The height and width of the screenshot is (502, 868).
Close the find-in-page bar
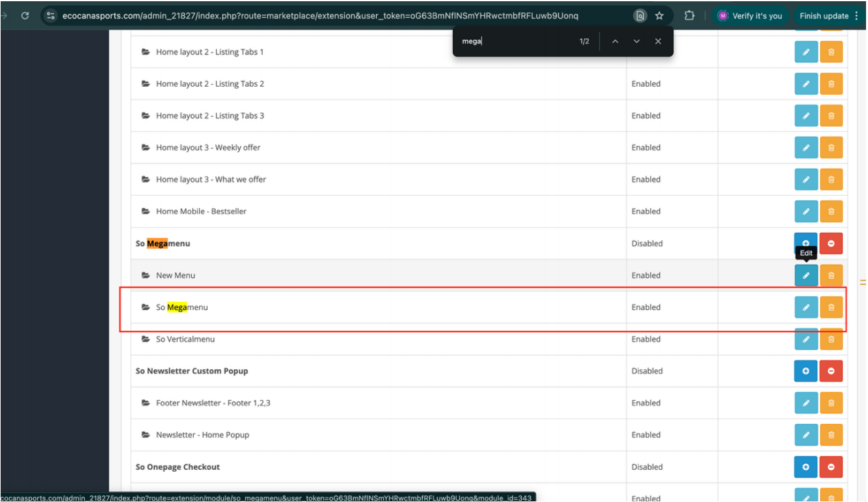click(658, 41)
